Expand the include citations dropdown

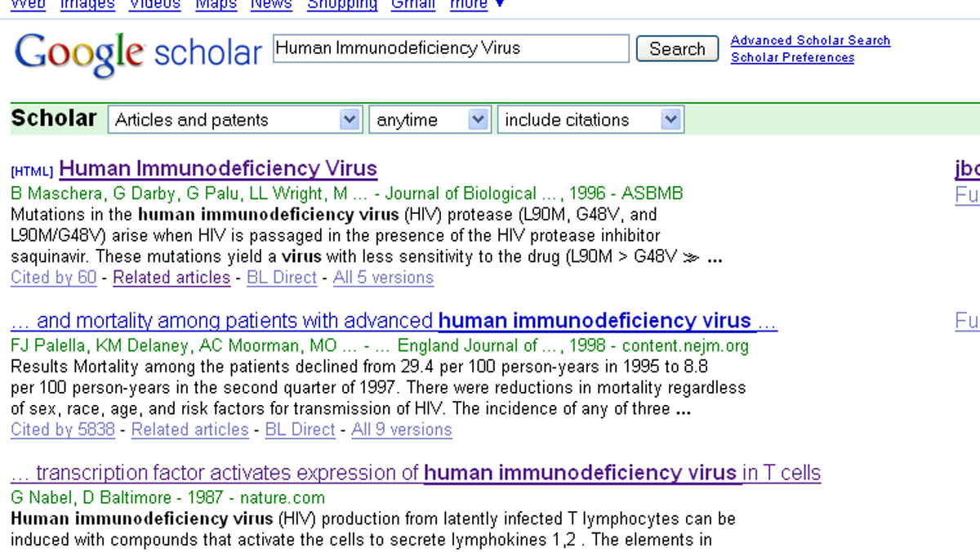[590, 120]
